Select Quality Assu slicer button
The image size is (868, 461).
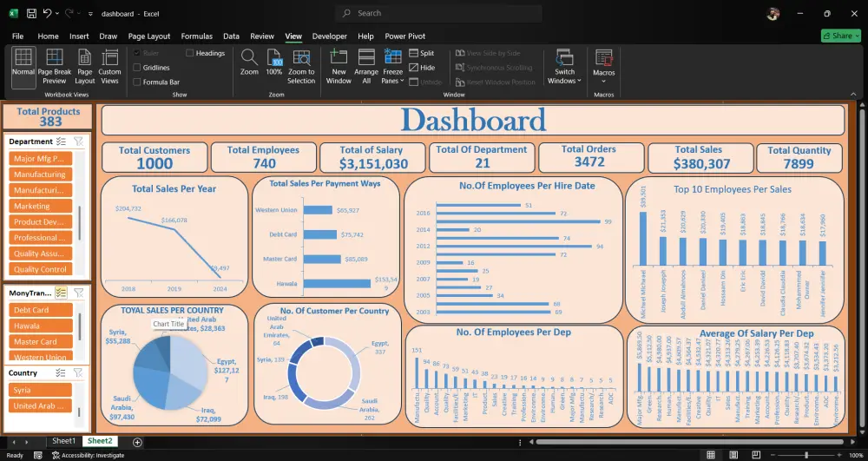pyautogui.click(x=41, y=254)
